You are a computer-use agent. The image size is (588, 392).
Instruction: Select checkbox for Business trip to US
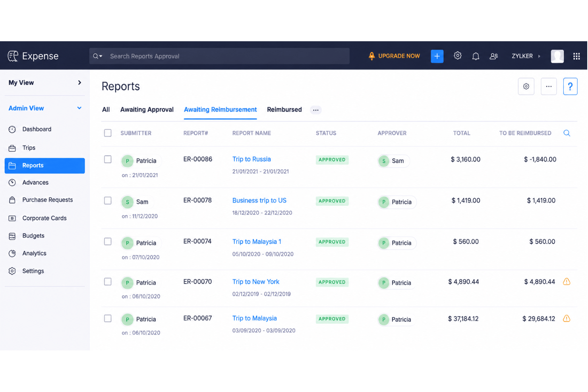(108, 201)
